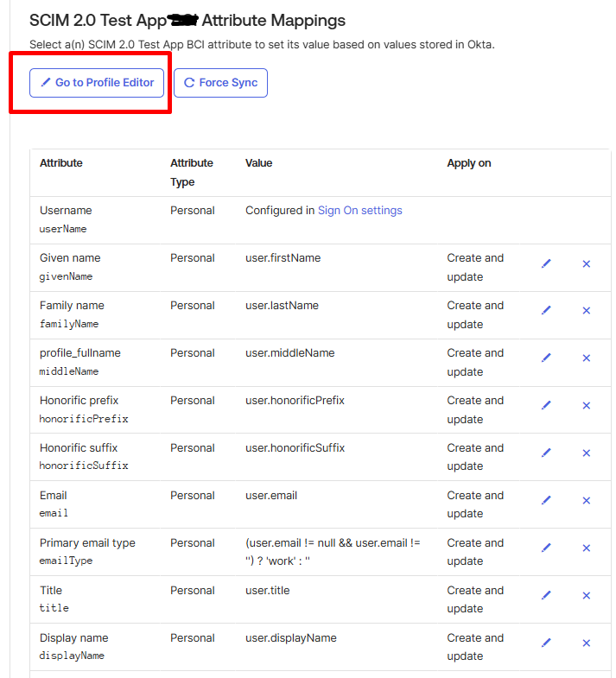Edit the Email attribute mapping
The image size is (616, 678).
pos(546,500)
